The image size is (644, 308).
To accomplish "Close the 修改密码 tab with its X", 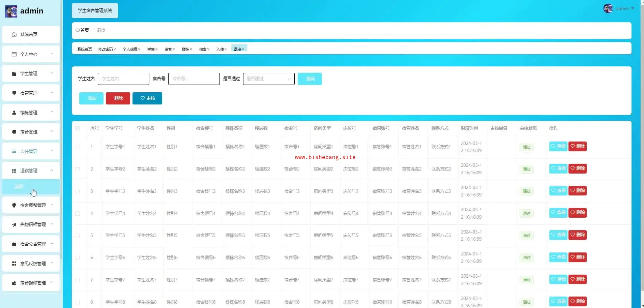I will coord(115,49).
